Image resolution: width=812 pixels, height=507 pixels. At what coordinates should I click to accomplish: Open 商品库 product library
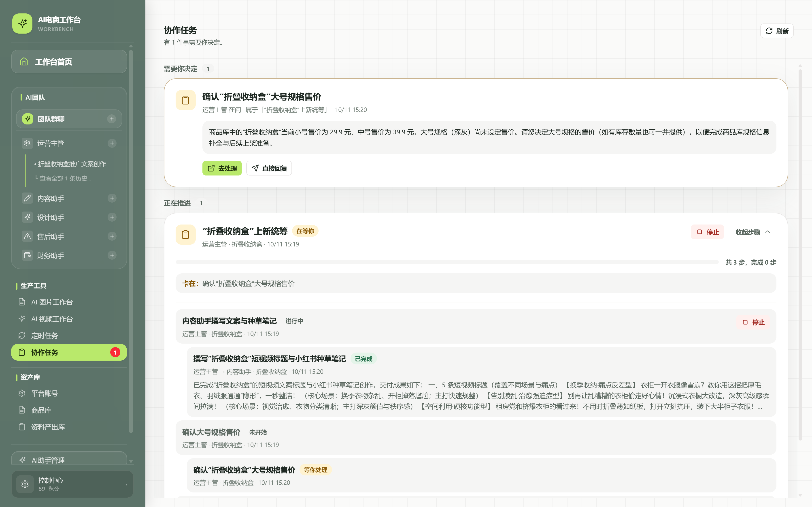click(69, 410)
